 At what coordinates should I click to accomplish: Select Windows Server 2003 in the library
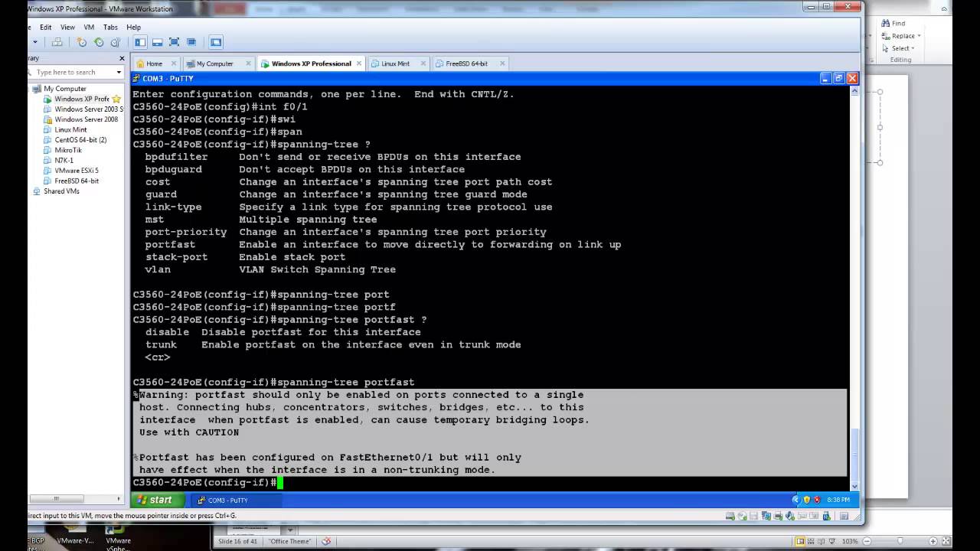click(83, 109)
